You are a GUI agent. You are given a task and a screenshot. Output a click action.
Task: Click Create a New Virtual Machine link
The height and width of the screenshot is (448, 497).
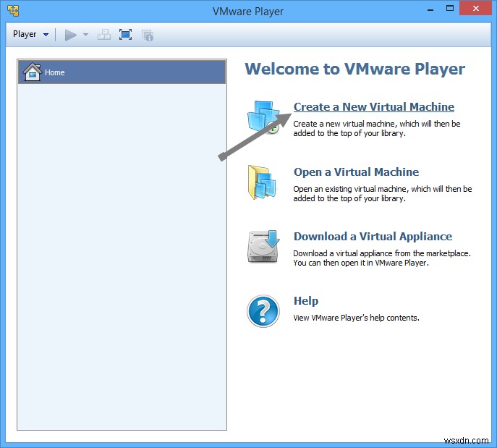click(x=374, y=107)
